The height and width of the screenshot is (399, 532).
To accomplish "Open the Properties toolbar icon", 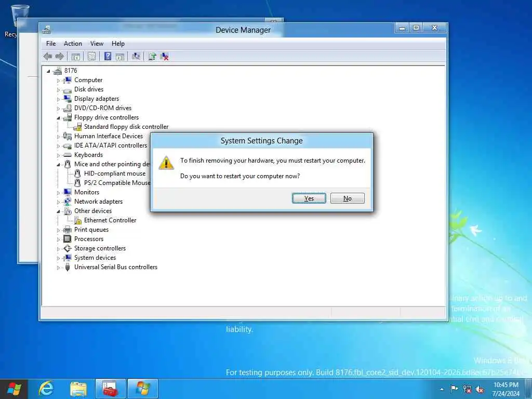I will click(x=91, y=57).
